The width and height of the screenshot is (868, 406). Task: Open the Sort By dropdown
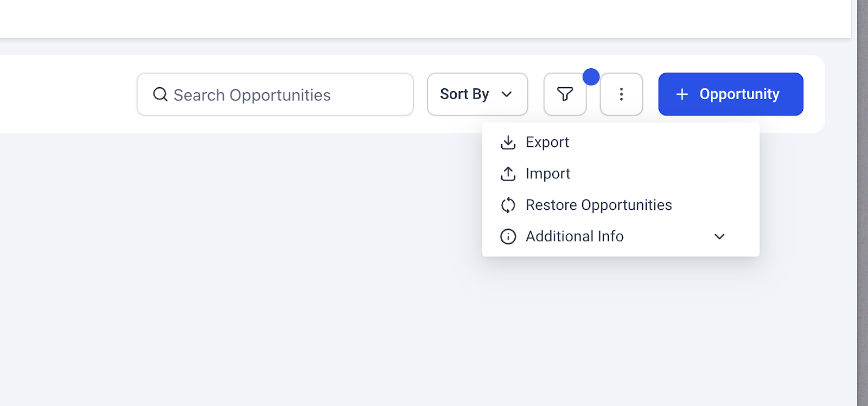477,94
